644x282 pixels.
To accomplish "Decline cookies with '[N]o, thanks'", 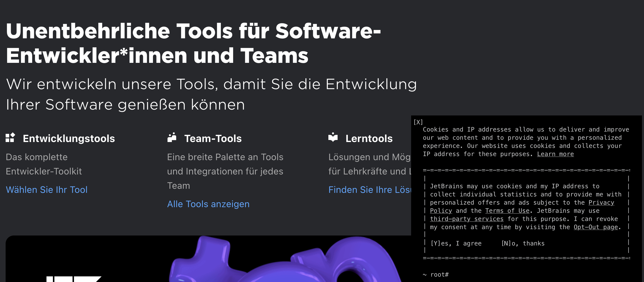I will 523,243.
